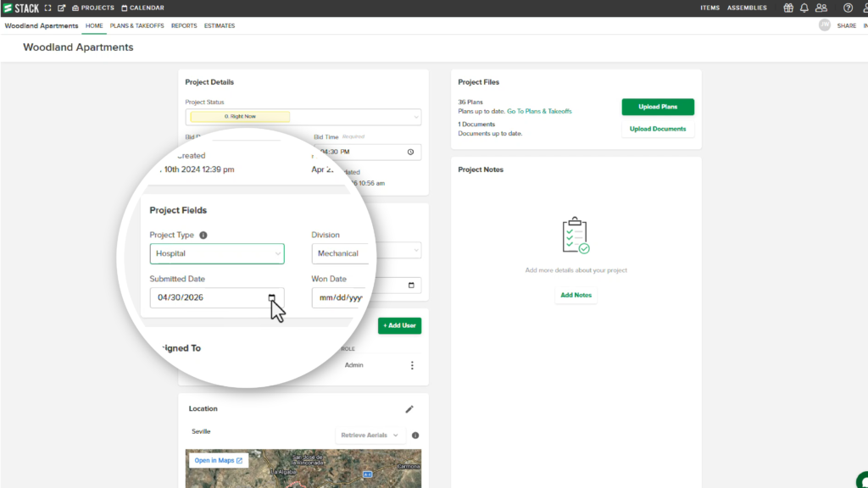Open the Won Date calendar icon

[x=411, y=286]
